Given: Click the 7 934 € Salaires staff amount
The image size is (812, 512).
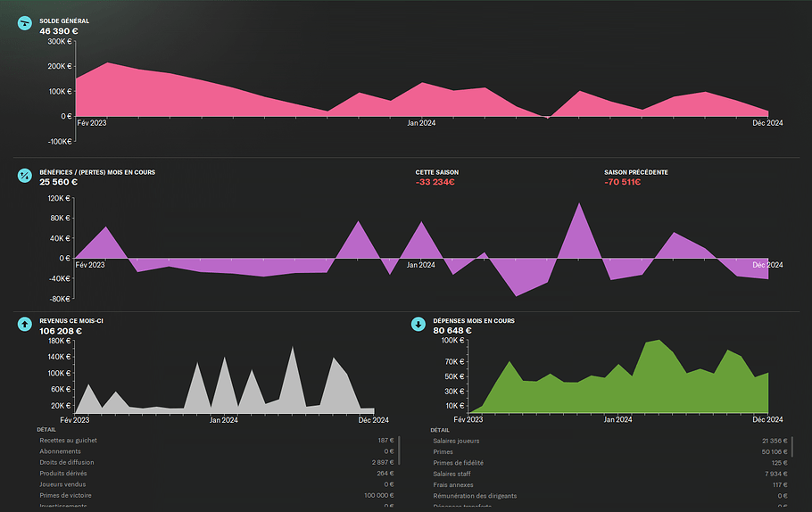Looking at the screenshot, I should (x=776, y=474).
